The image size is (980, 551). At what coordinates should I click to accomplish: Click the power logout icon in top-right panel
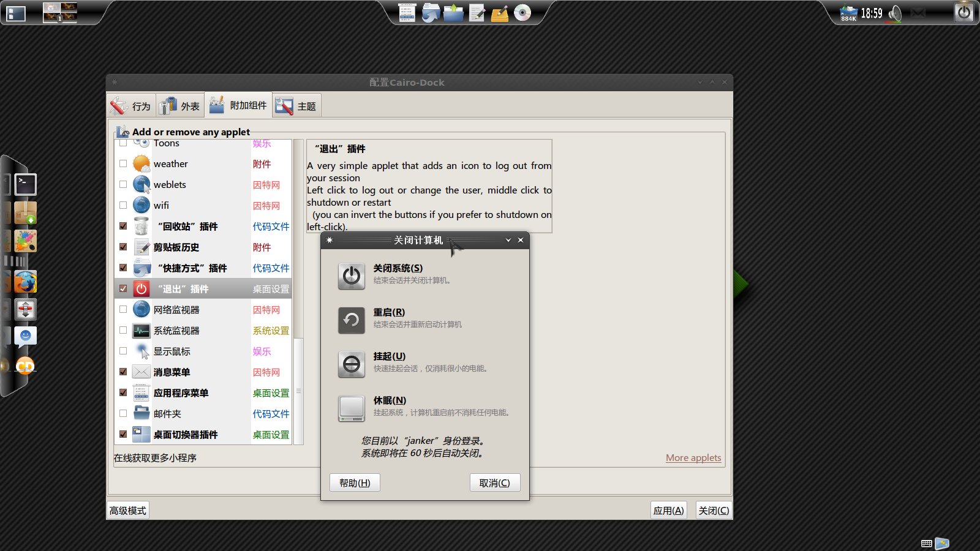[x=964, y=12]
